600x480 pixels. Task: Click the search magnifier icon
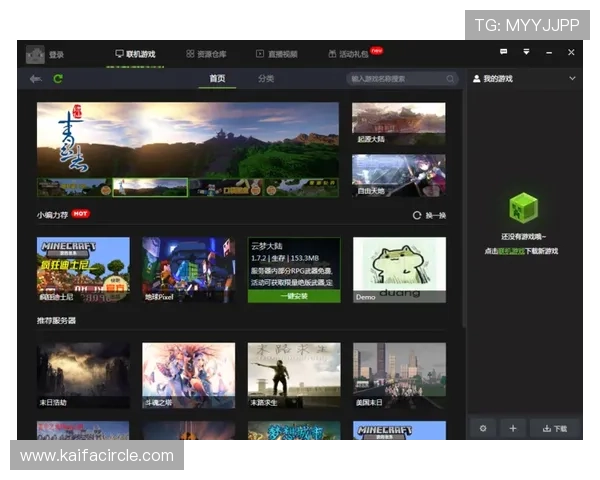450,78
